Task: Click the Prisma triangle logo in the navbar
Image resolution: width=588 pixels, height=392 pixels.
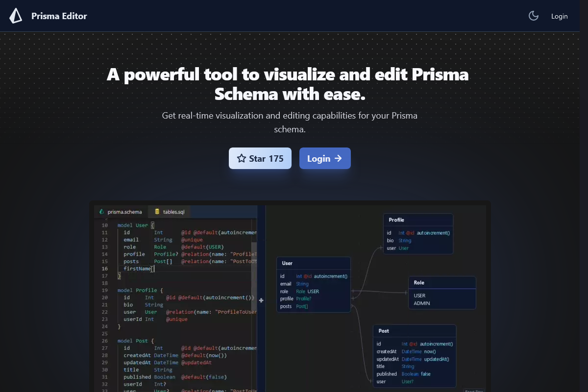Action: pos(16,15)
